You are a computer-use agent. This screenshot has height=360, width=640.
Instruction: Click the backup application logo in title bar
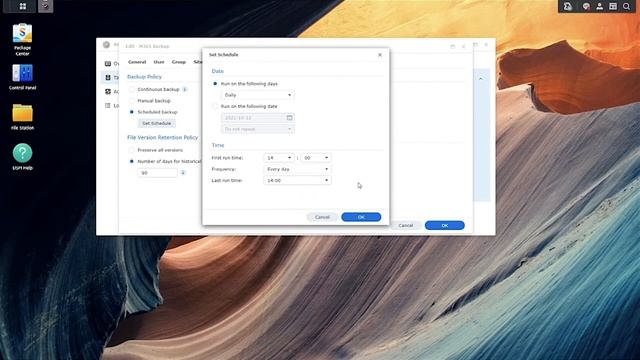tap(106, 44)
